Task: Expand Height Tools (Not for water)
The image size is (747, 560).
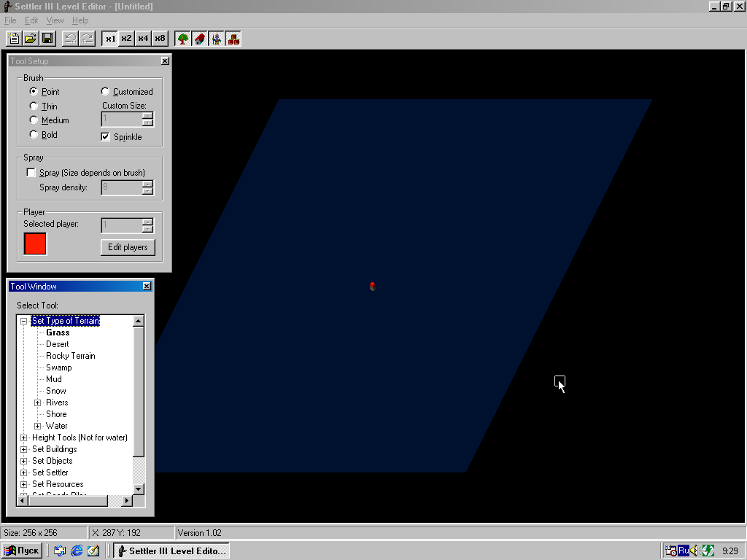Action: point(23,437)
